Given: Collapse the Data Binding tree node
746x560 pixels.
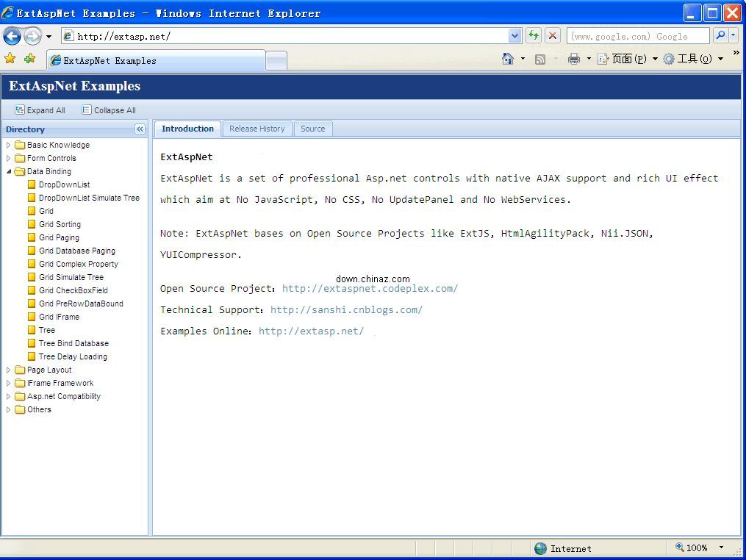Looking at the screenshot, I should pyautogui.click(x=9, y=171).
